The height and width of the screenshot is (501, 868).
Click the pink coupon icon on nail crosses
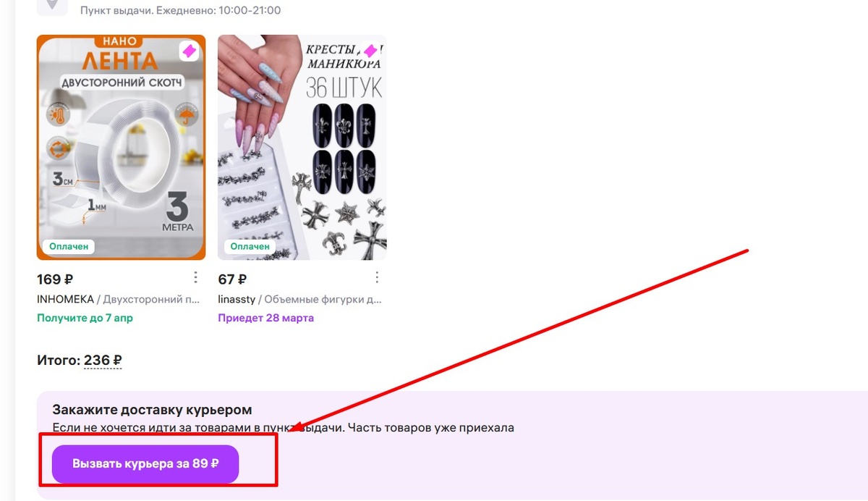pos(370,51)
